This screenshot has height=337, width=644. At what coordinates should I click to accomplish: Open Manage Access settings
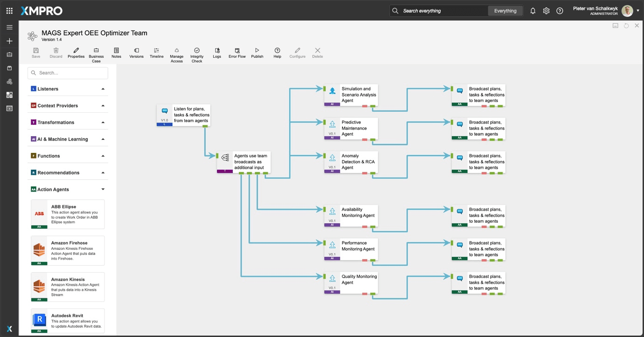[176, 54]
